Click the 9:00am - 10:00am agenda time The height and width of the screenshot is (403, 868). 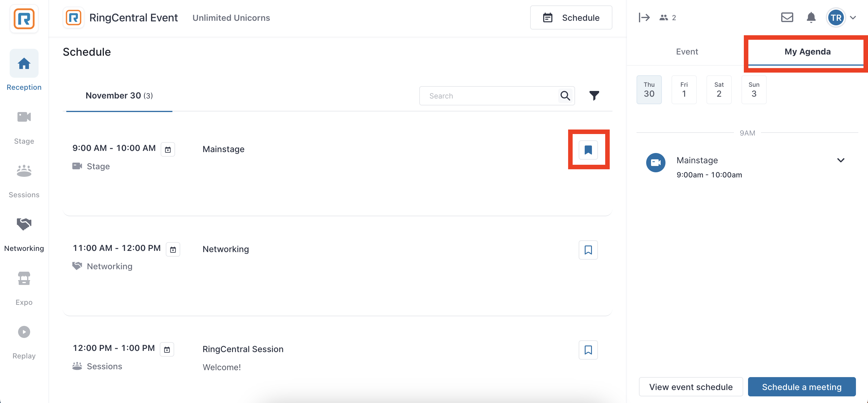(709, 175)
